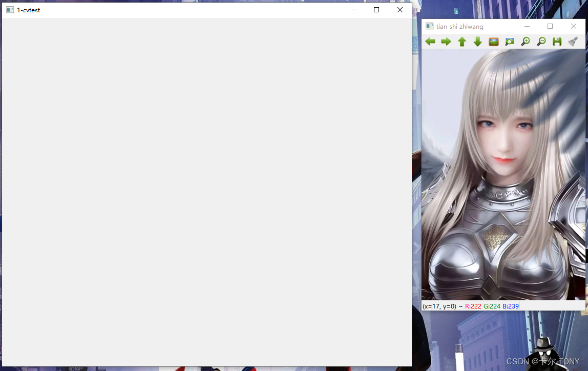The image size is (588, 371).
Task: Open the properties brush icon
Action: (x=573, y=42)
